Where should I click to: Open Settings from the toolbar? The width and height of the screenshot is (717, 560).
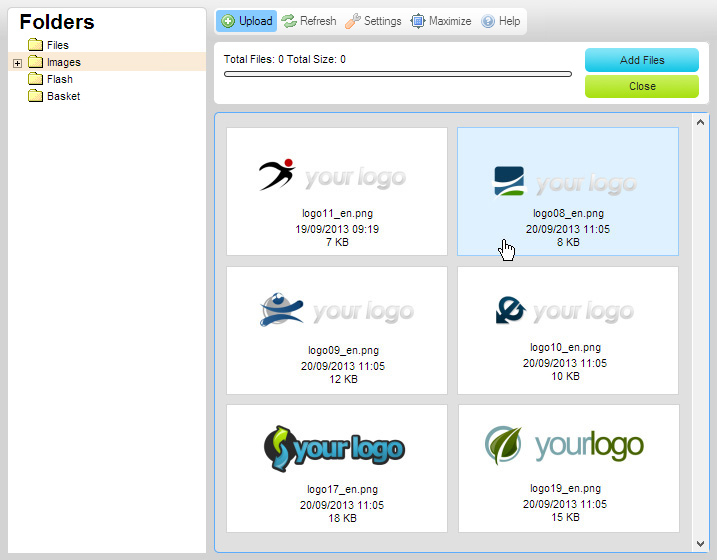point(373,21)
